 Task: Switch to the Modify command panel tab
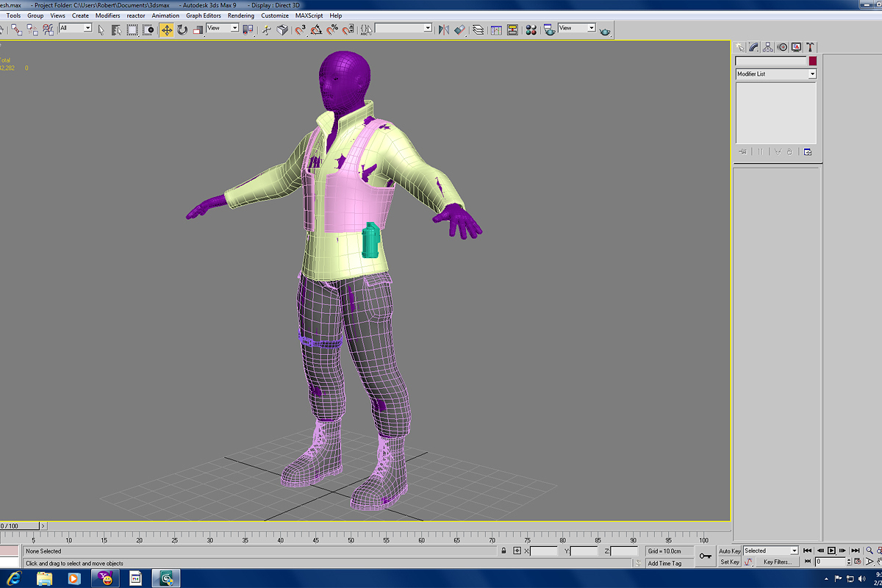pos(754,47)
